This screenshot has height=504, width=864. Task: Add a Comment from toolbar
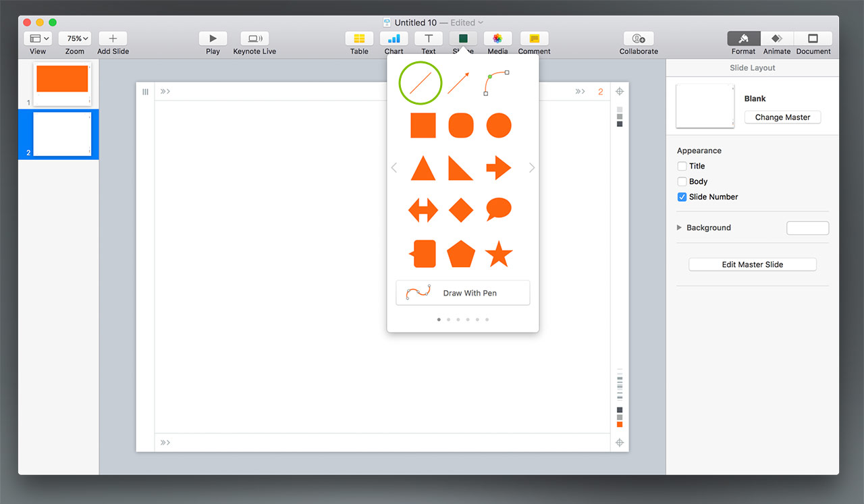[534, 39]
